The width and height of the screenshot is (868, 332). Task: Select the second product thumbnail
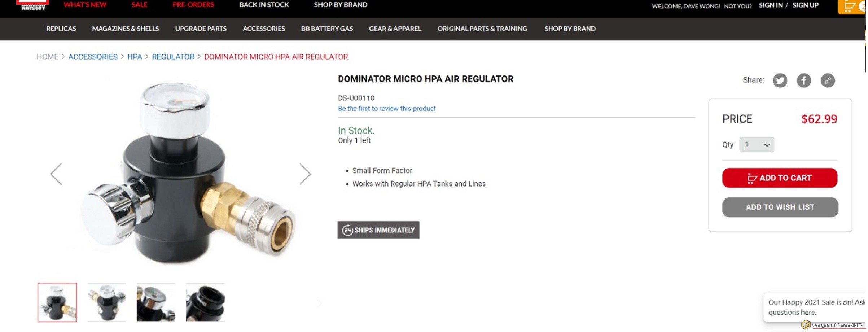click(x=106, y=302)
